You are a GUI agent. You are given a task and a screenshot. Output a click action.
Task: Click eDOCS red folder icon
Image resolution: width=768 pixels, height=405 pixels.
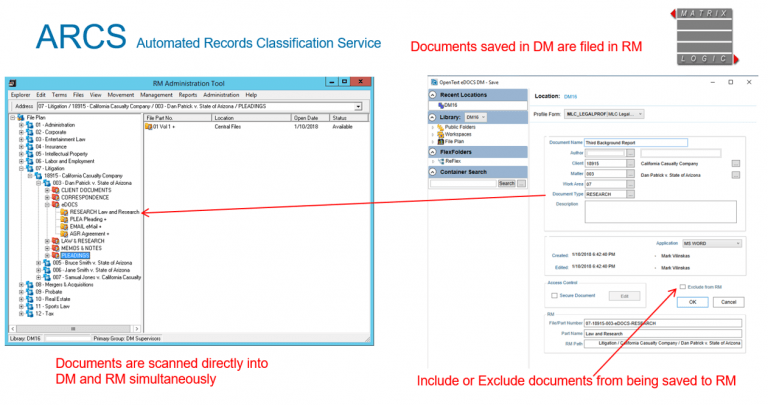(x=55, y=205)
